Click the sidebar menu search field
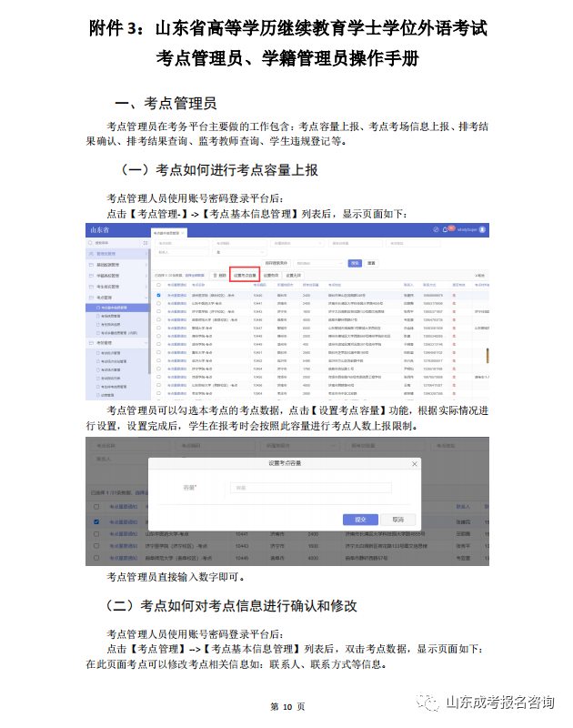This screenshot has height=728, width=573. click(116, 243)
